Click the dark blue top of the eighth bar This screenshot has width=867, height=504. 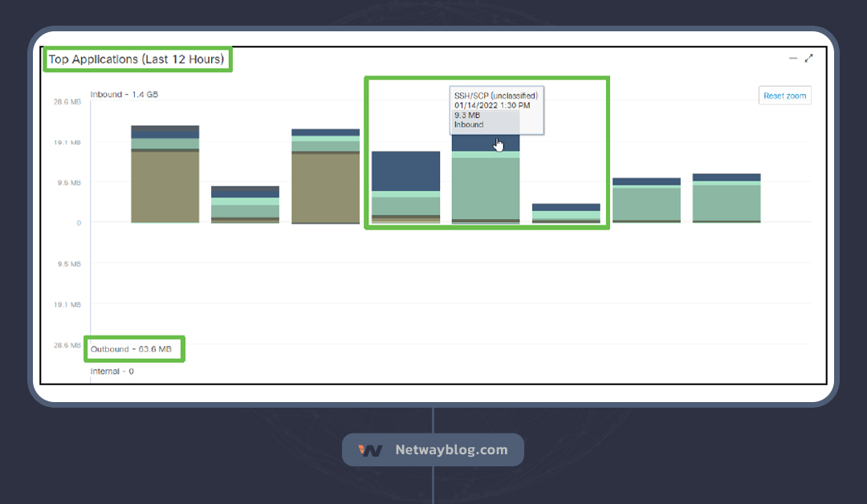[727, 177]
